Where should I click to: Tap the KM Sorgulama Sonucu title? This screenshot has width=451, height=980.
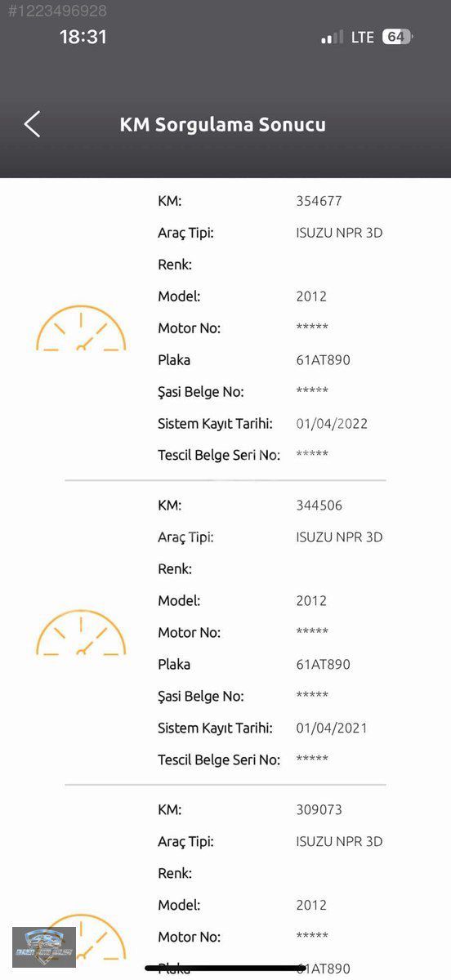(223, 125)
